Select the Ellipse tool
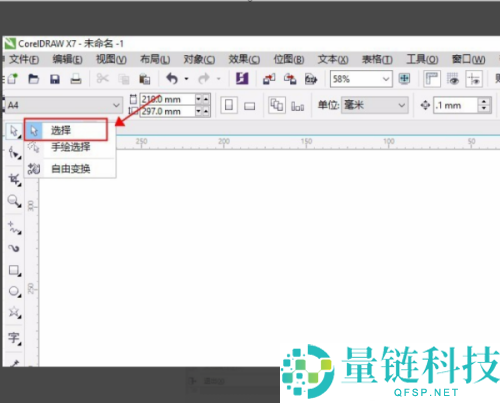Viewport: 500px width, 403px height. [x=14, y=291]
